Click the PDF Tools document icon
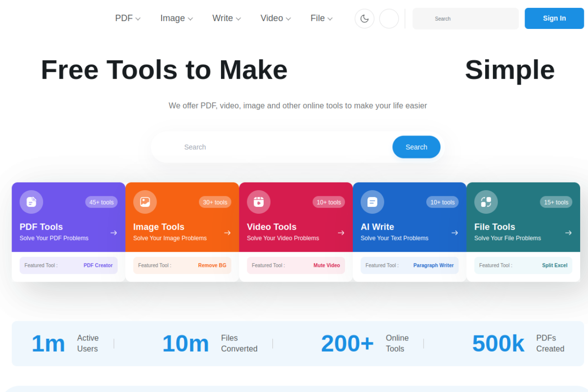This screenshot has height=392, width=588. [x=31, y=202]
